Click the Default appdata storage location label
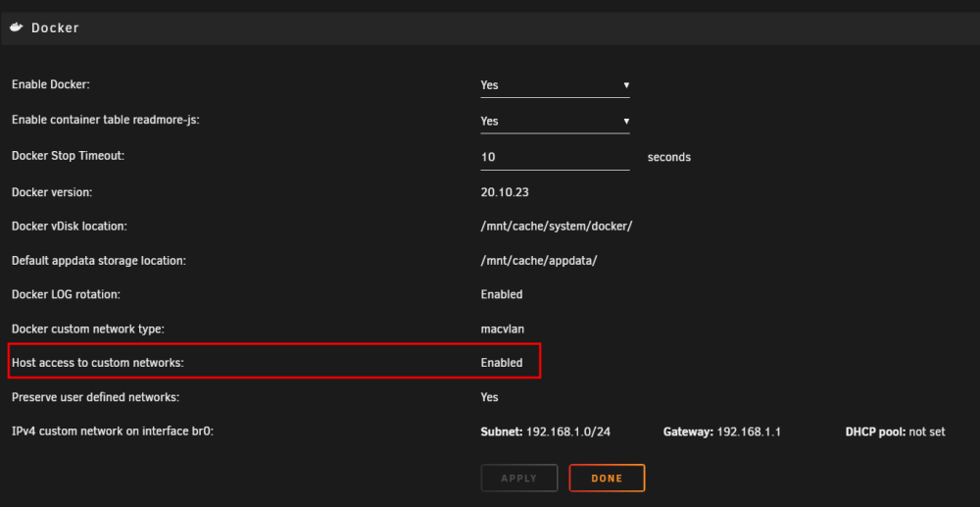Image resolution: width=980 pixels, height=507 pixels. point(99,261)
